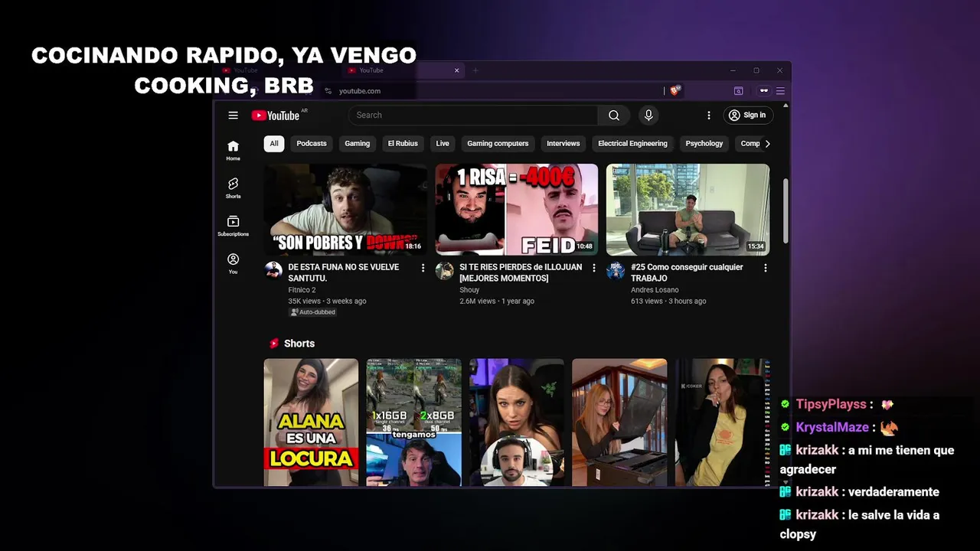Open Subscriptions in the sidebar
This screenshot has width=980, height=551.
pos(233,226)
